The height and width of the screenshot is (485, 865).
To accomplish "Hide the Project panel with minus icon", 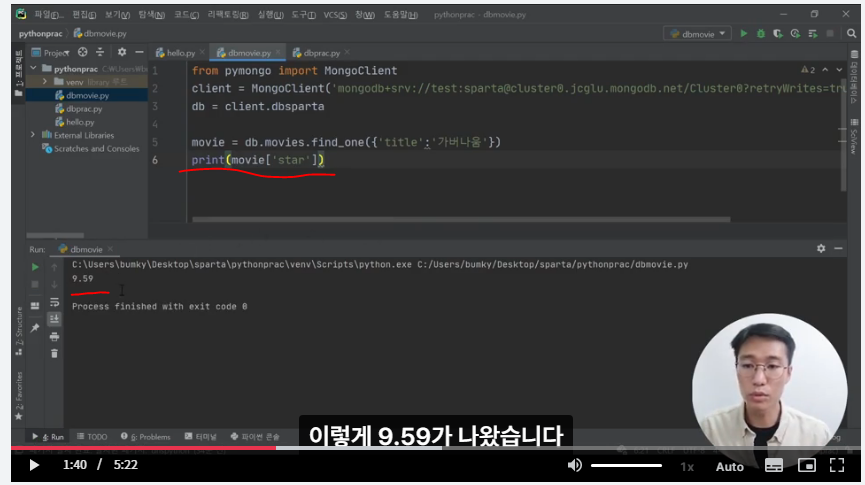I will pyautogui.click(x=139, y=52).
